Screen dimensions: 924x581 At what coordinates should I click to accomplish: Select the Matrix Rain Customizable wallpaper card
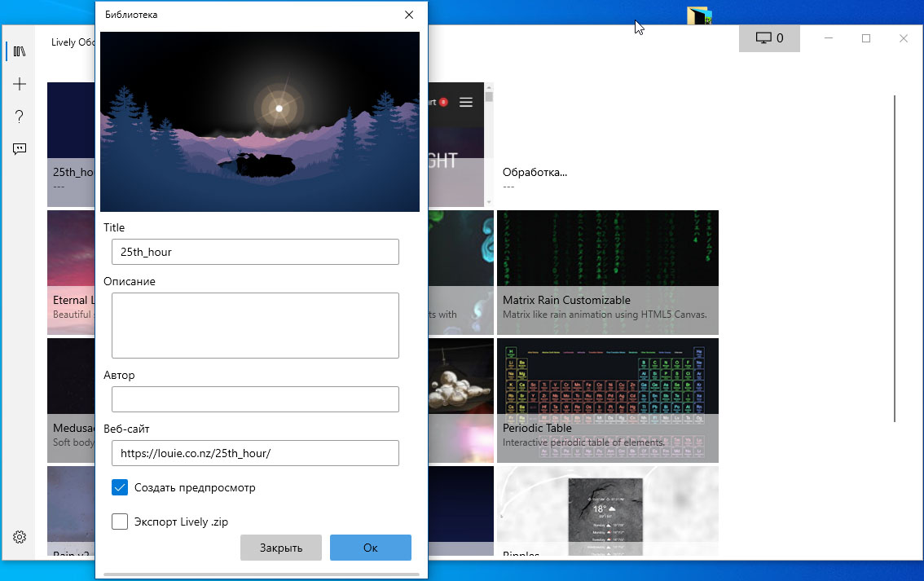coord(608,272)
